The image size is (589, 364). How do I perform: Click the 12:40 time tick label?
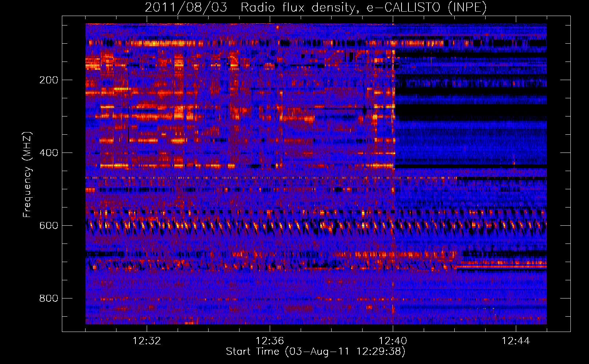pos(393,341)
